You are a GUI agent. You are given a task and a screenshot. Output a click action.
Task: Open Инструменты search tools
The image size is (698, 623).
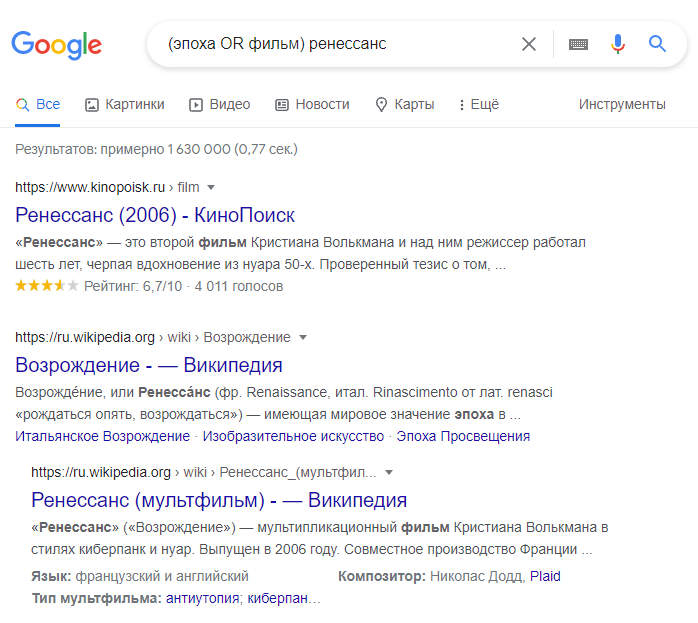pos(622,105)
